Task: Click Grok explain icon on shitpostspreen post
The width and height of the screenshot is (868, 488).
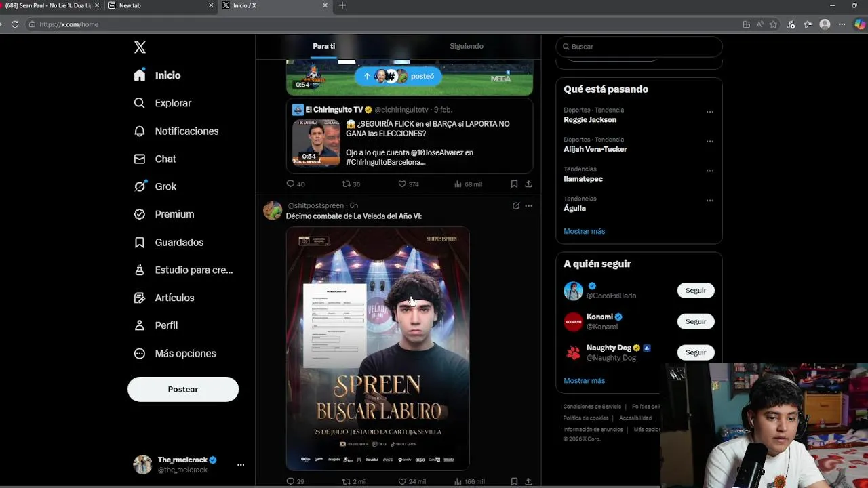Action: [516, 205]
